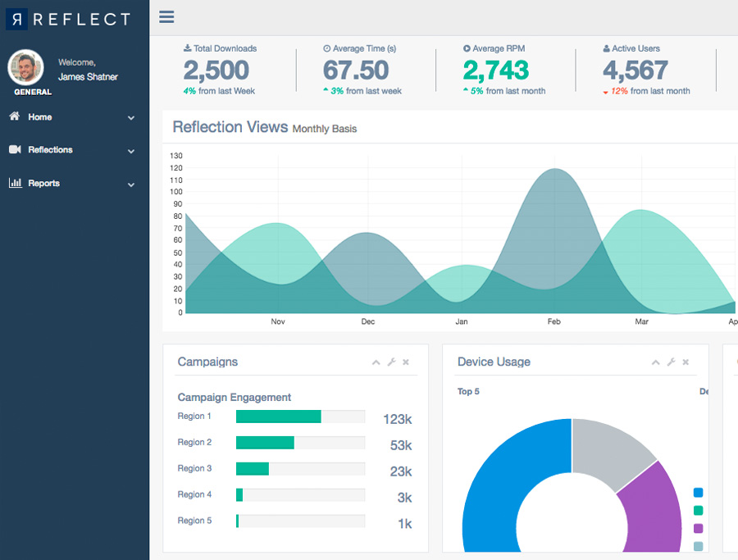Toggle the hamburger menu icon
This screenshot has height=560, width=738.
(x=166, y=17)
